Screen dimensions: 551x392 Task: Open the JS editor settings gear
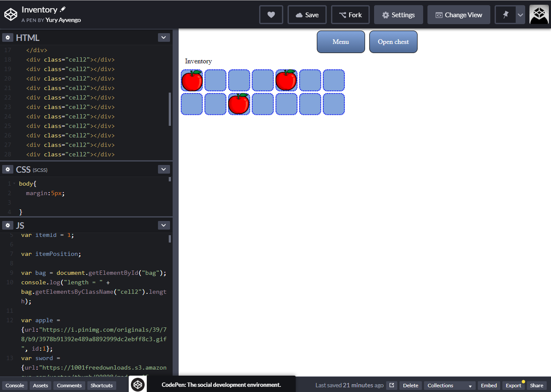click(8, 225)
